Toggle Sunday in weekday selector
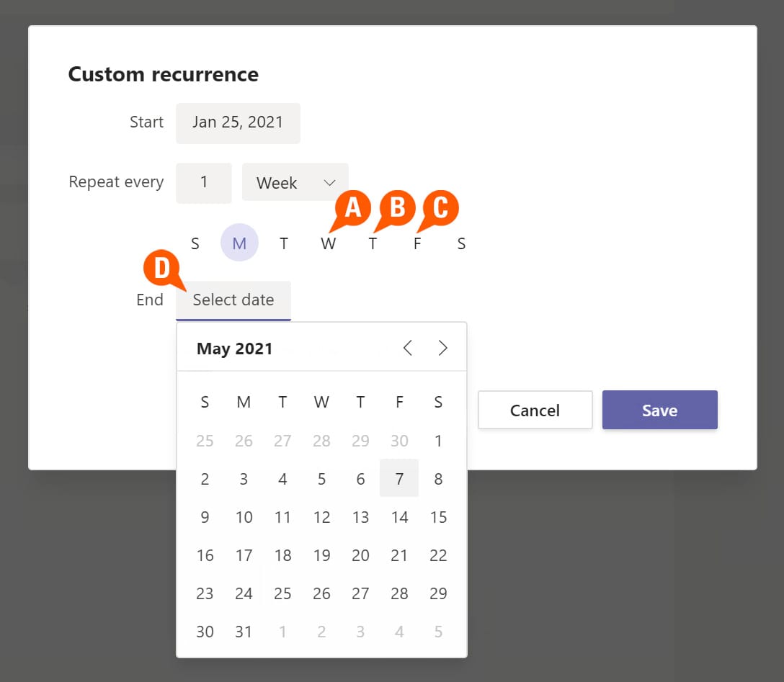 [195, 243]
